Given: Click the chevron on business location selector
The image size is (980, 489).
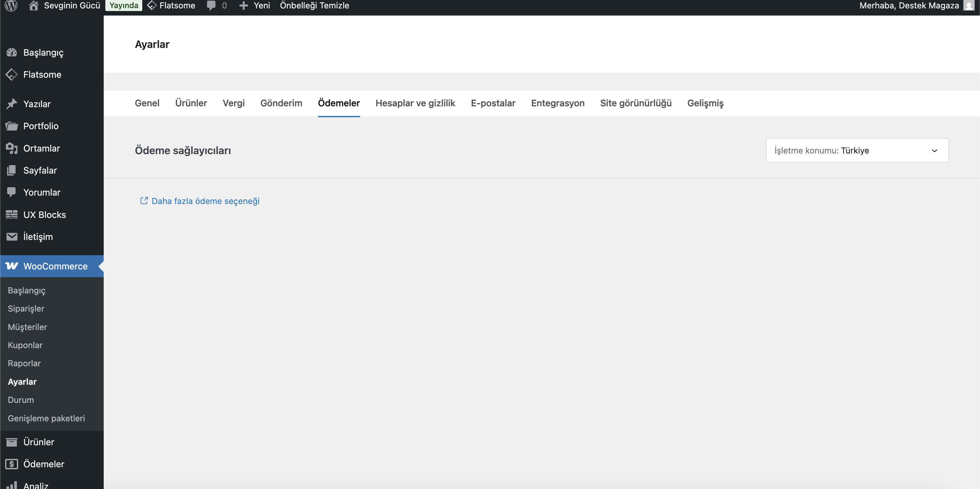Looking at the screenshot, I should click(934, 151).
